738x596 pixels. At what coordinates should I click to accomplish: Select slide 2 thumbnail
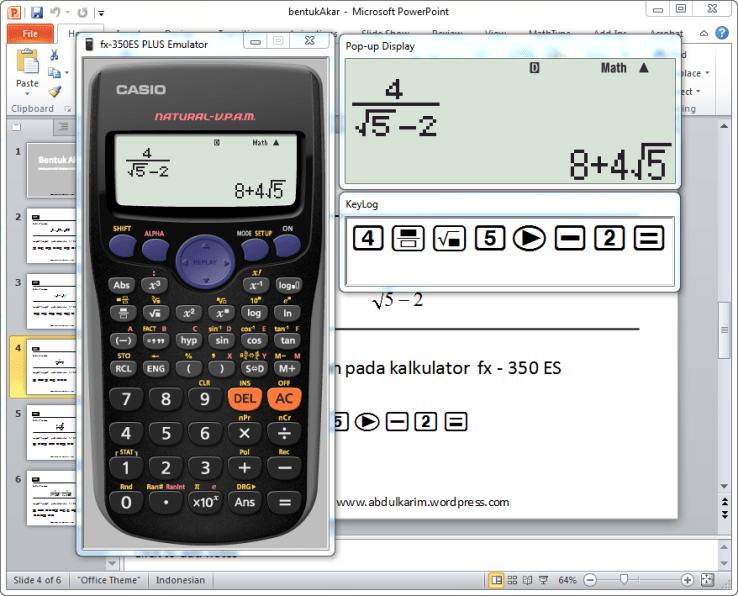click(x=51, y=236)
